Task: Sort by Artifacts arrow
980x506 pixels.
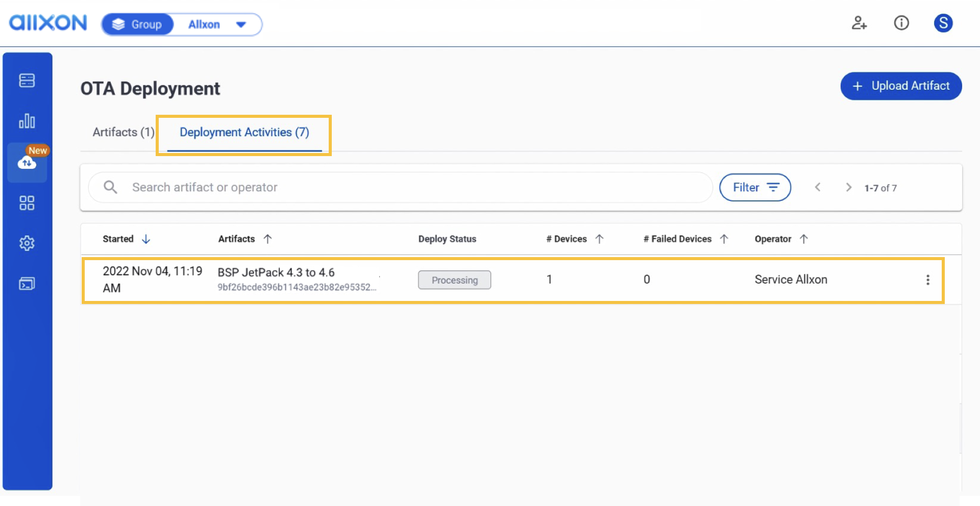Action: (x=267, y=239)
